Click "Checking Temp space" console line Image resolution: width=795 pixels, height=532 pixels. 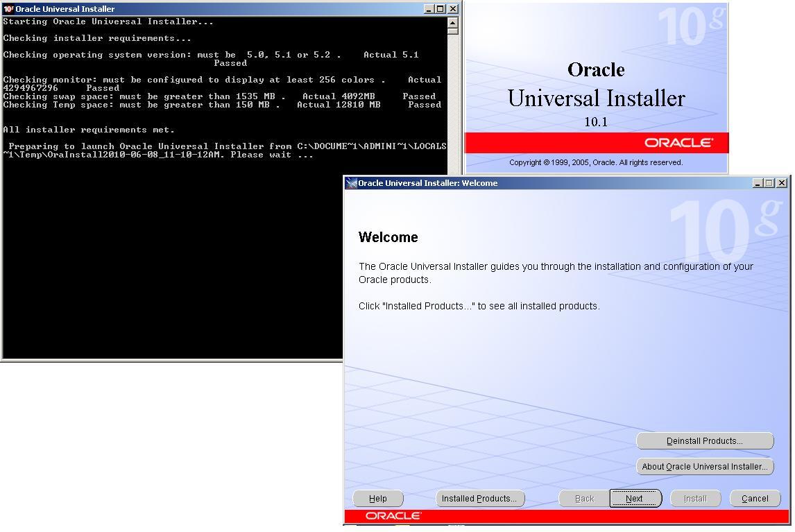pyautogui.click(x=222, y=105)
